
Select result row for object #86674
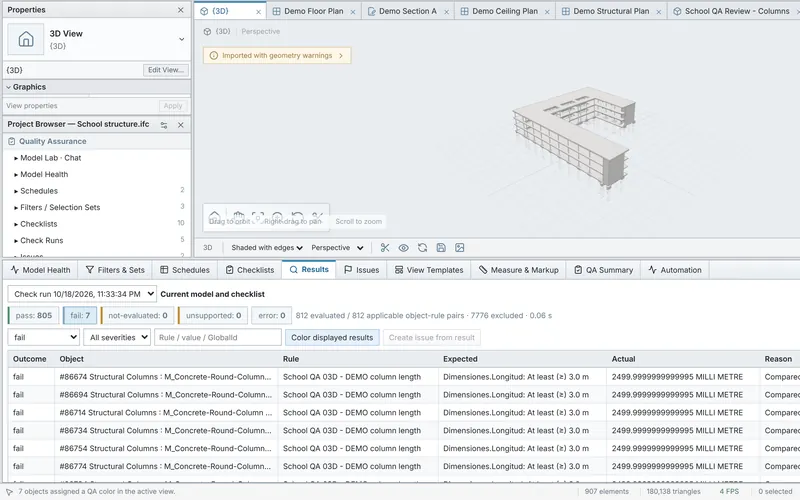coord(404,377)
